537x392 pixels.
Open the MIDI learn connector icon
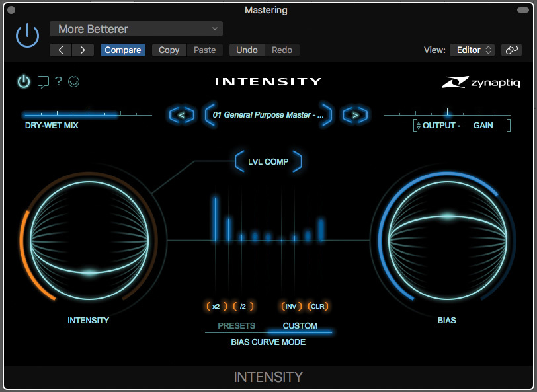[73, 81]
